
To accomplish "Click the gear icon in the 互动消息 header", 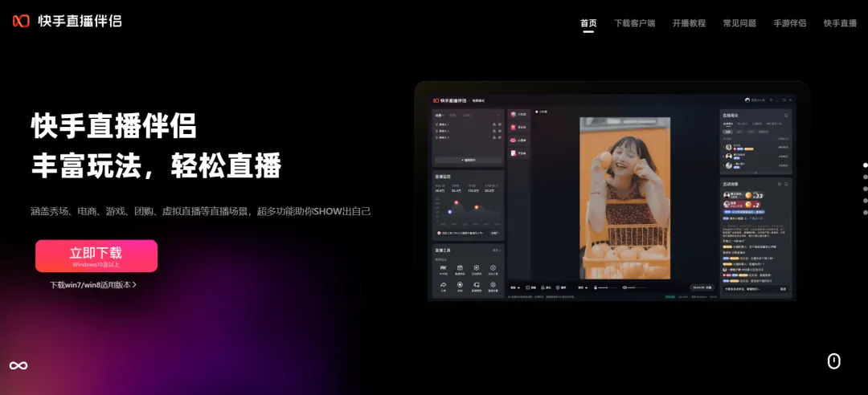I will tap(780, 184).
